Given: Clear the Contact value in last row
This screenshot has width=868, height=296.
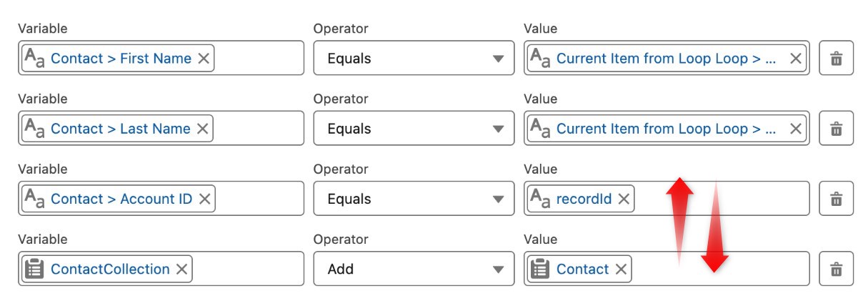Looking at the screenshot, I should [621, 269].
